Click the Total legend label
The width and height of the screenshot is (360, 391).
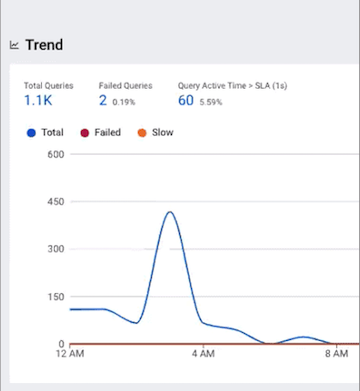click(52, 132)
